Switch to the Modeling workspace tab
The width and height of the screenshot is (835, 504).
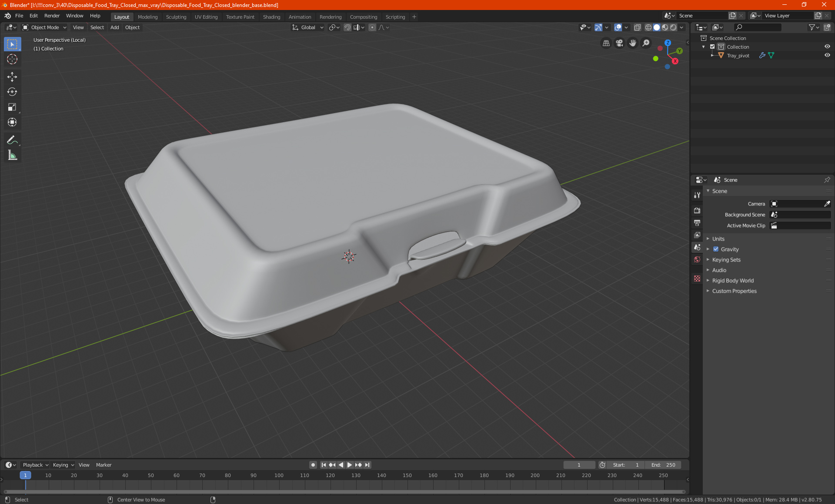pos(147,17)
